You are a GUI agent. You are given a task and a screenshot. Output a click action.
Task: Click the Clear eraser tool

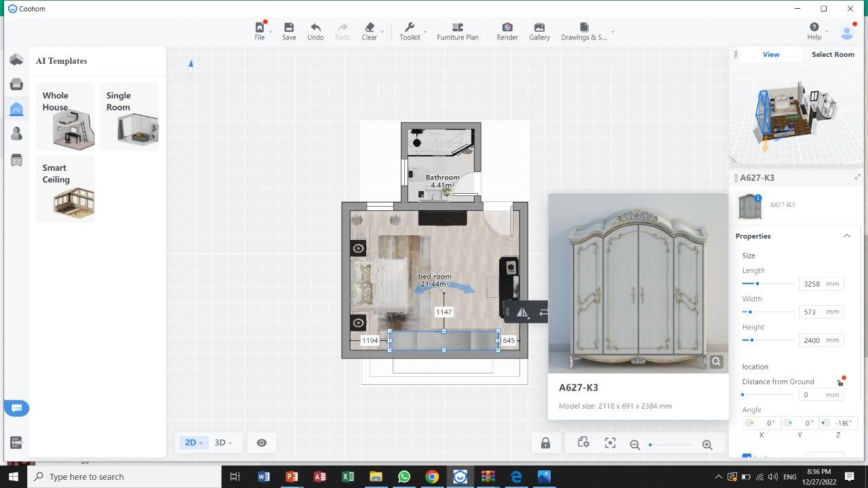coord(370,31)
